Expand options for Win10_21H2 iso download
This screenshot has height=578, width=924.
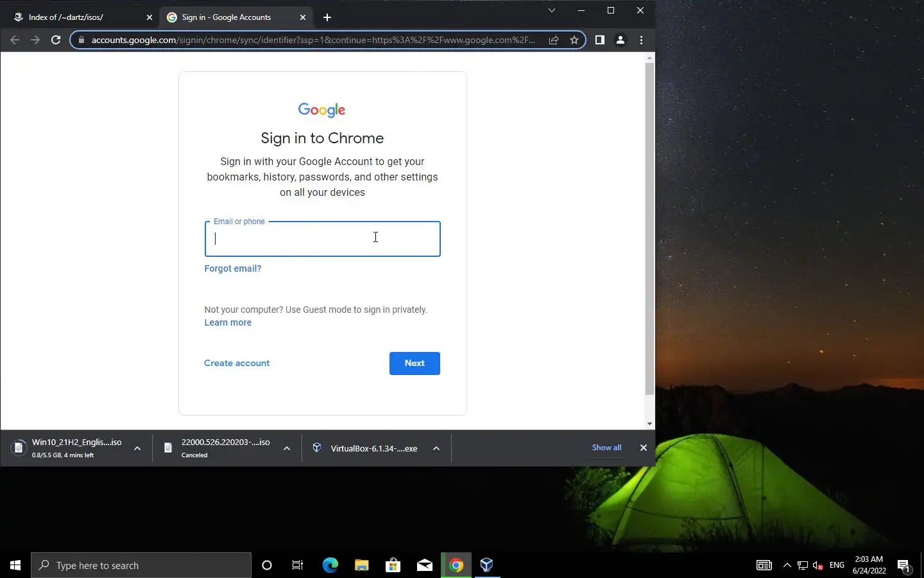point(137,448)
